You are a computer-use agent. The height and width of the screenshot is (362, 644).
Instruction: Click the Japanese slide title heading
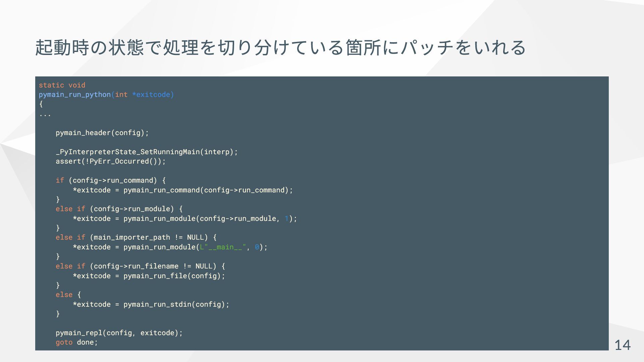pos(280,47)
